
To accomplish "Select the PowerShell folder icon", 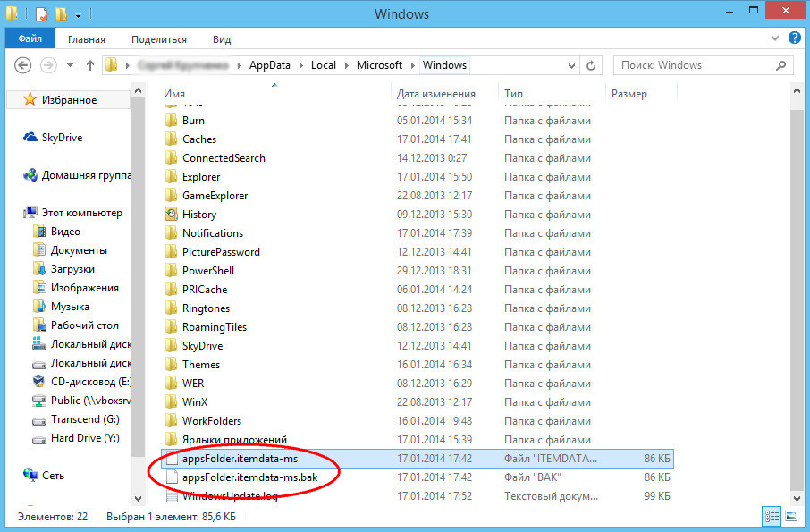I will tap(172, 271).
